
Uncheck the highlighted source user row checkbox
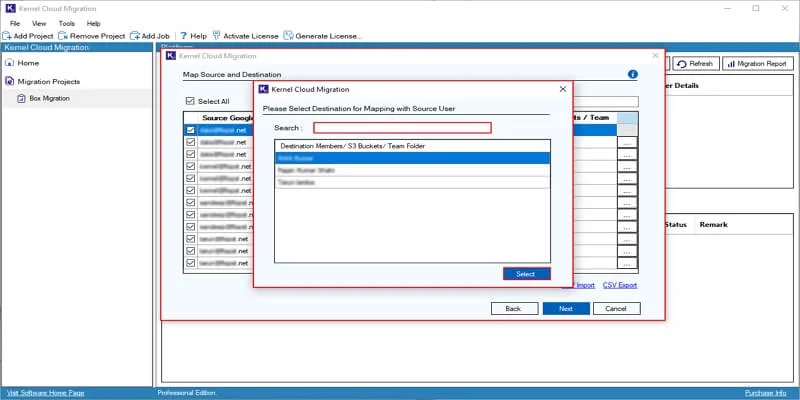click(x=190, y=130)
